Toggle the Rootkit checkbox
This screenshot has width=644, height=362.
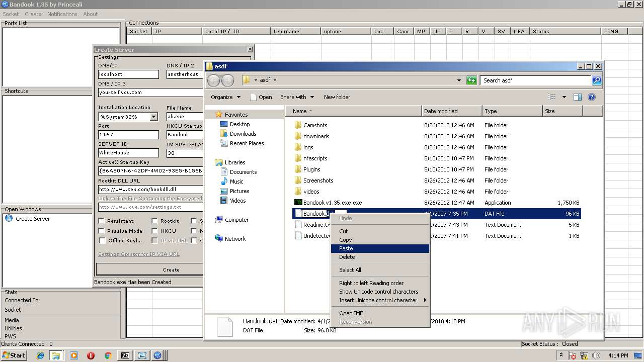[x=154, y=221]
